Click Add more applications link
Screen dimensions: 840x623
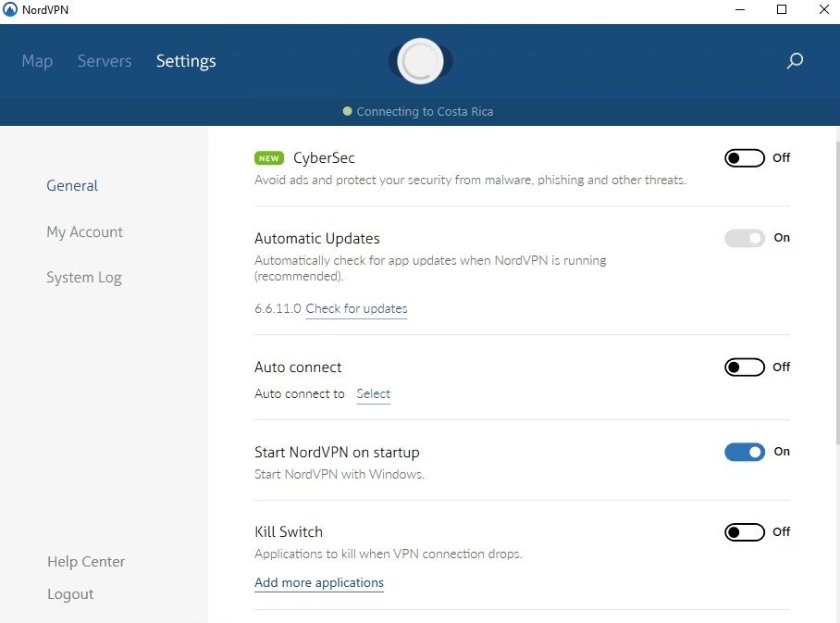(319, 583)
